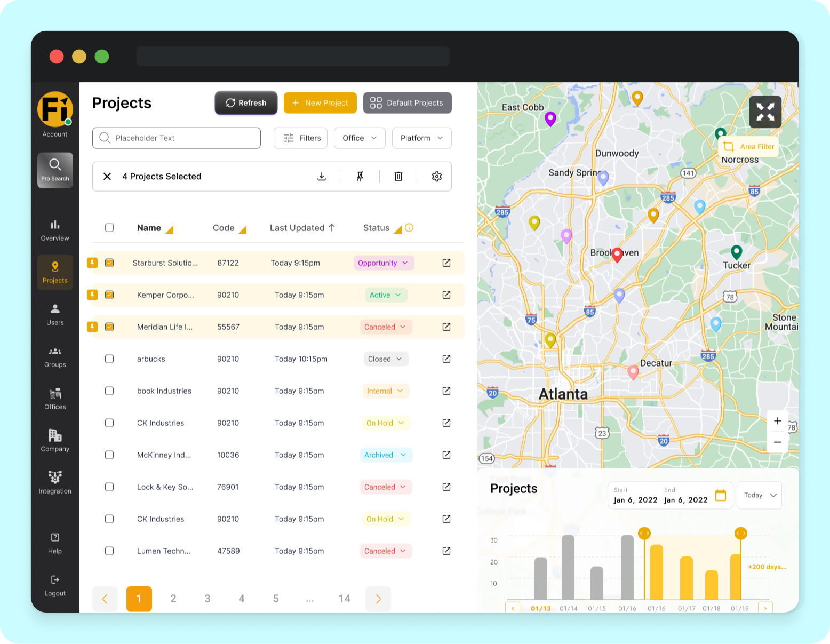830x644 pixels.
Task: Open settings gear in selection bar
Action: coord(437,177)
